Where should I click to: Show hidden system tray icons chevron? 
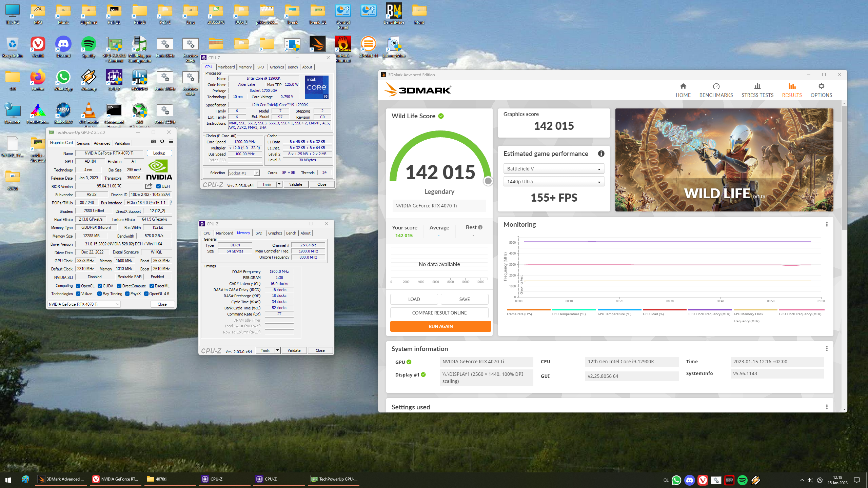click(x=802, y=480)
